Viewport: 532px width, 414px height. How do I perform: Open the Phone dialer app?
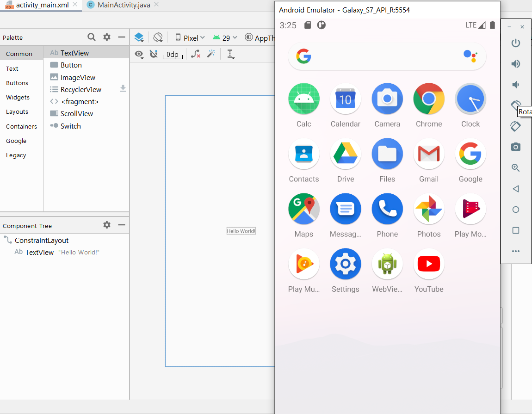(x=387, y=209)
